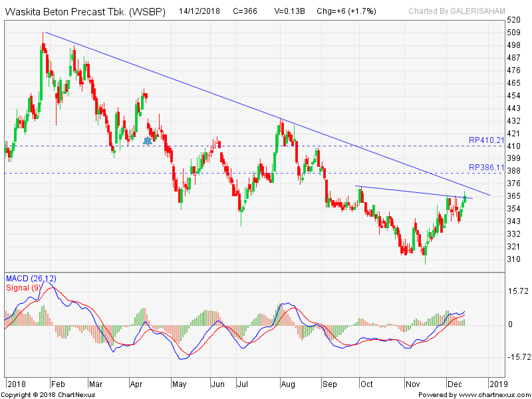Click the Signal (9) indicator label
532x399 pixels.
point(23,288)
